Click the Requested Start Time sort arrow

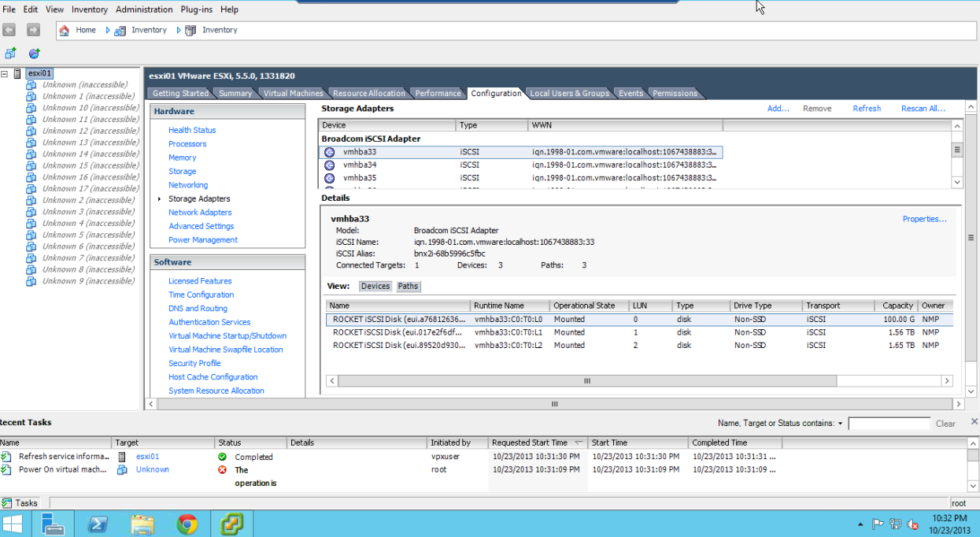(579, 443)
